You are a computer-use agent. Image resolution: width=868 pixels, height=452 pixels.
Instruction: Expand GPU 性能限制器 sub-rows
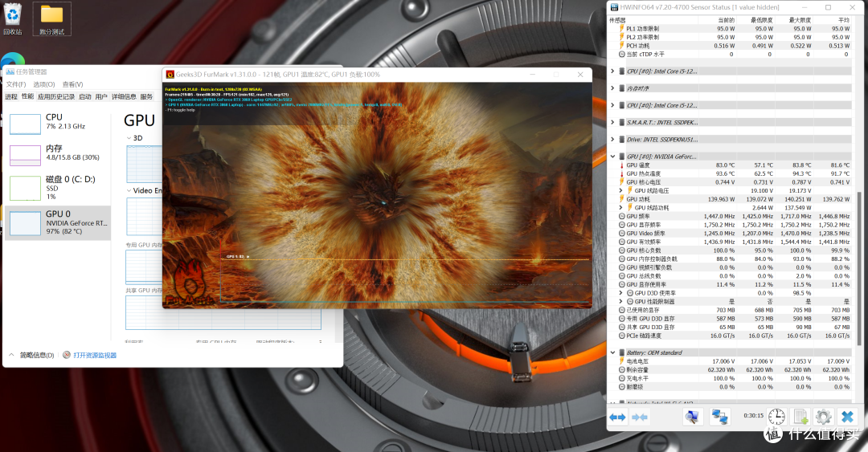coord(620,302)
